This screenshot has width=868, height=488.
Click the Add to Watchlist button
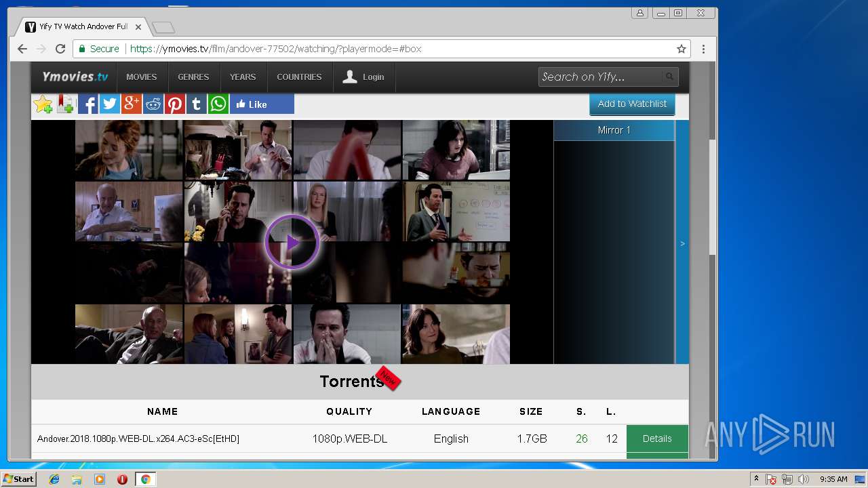(x=632, y=104)
